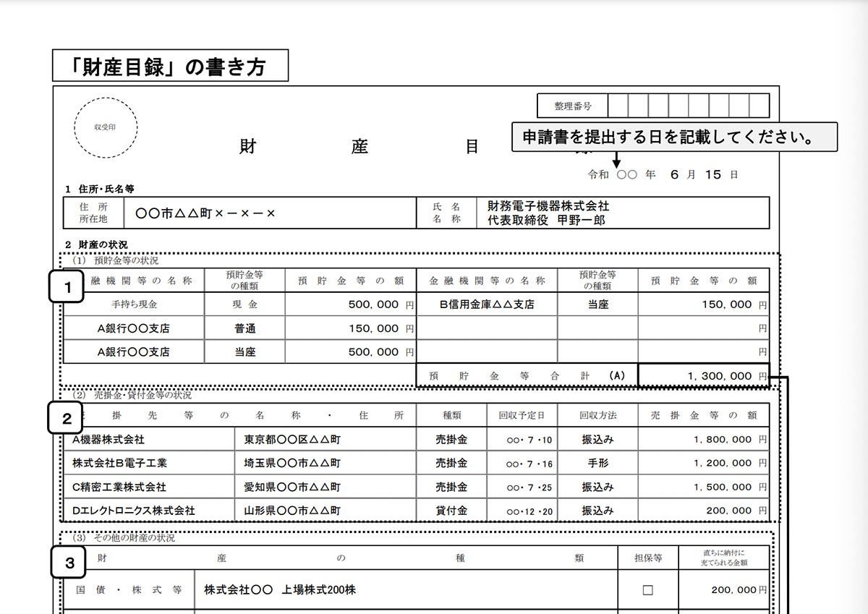Click the 当座 cell beside A銀行〇〇支店
868x614 pixels.
[x=244, y=352]
